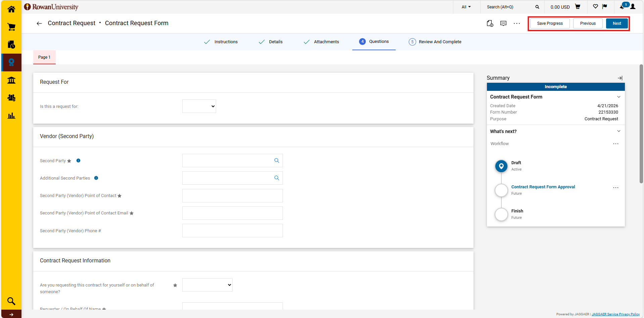The height and width of the screenshot is (318, 644).
Task: Open Contract Request Form Approval link
Action: [x=543, y=187]
